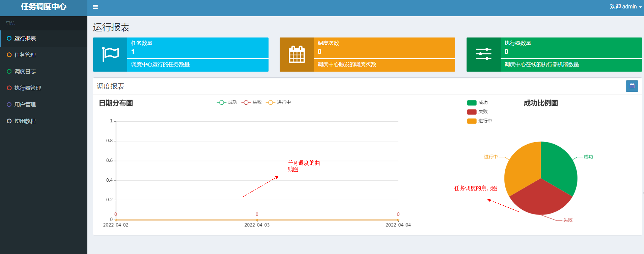Toggle green 成功 swatch in pie legend
Viewport: 644px width, 254px height.
pos(472,103)
